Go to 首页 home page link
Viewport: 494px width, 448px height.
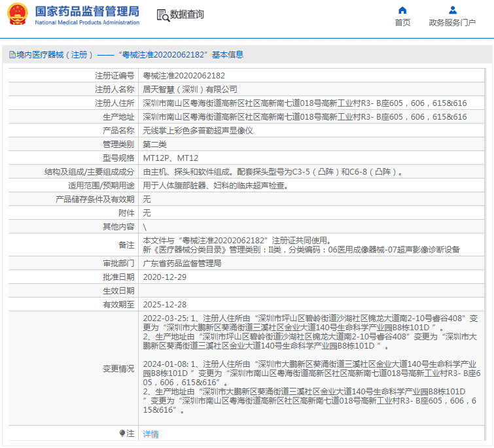click(x=402, y=23)
